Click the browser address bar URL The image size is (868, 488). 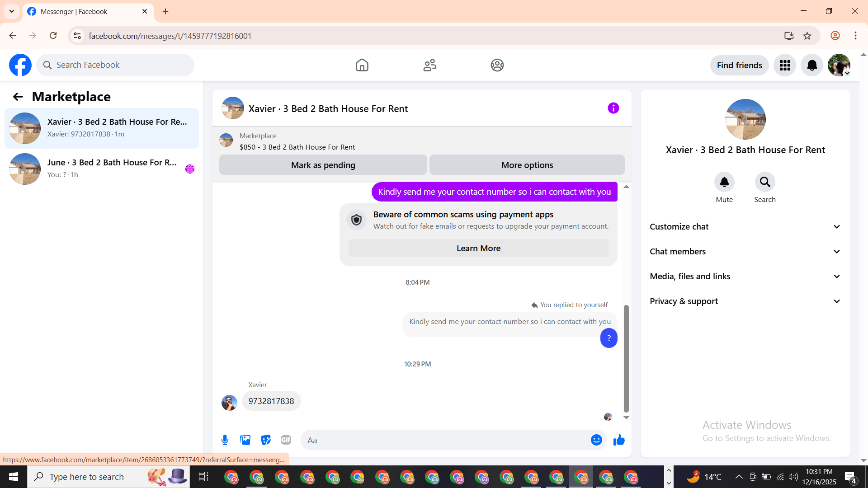click(170, 36)
